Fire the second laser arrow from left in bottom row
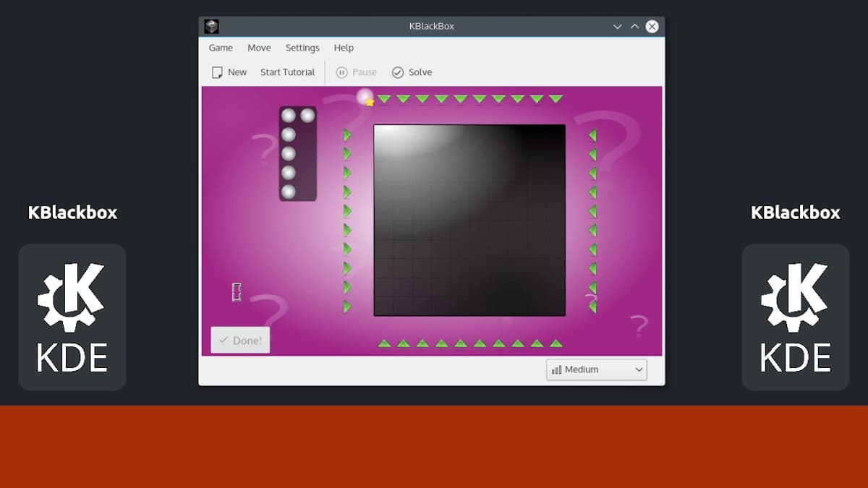Image resolution: width=868 pixels, height=488 pixels. 403,343
